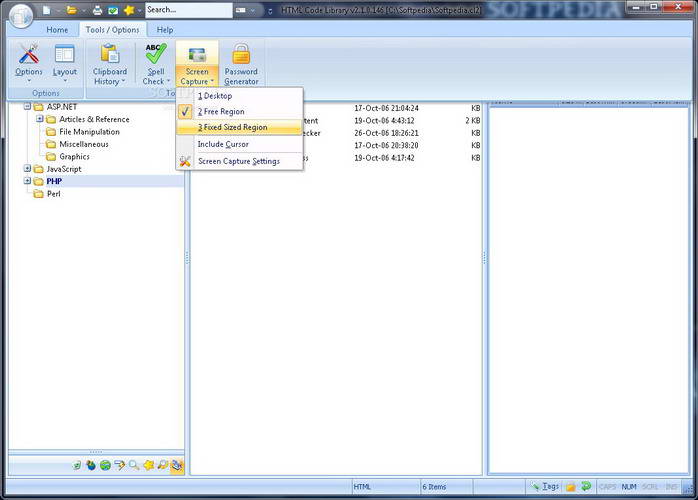The width and height of the screenshot is (698, 500).
Task: Collapse the ASP.NET tree node
Action: 27,107
